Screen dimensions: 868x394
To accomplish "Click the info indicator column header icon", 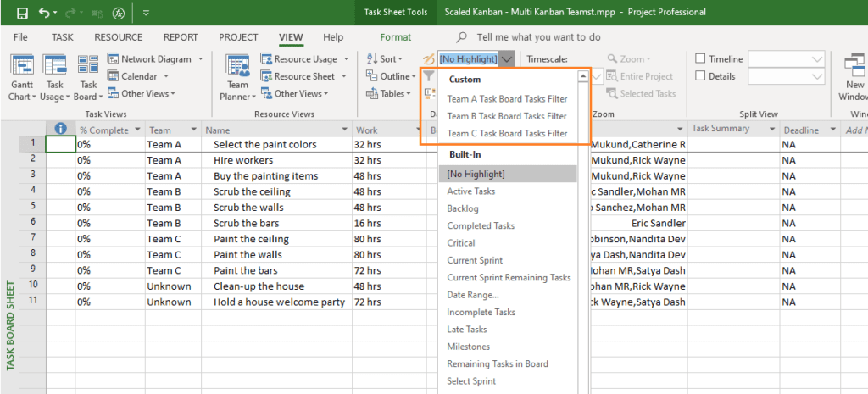I will (60, 129).
